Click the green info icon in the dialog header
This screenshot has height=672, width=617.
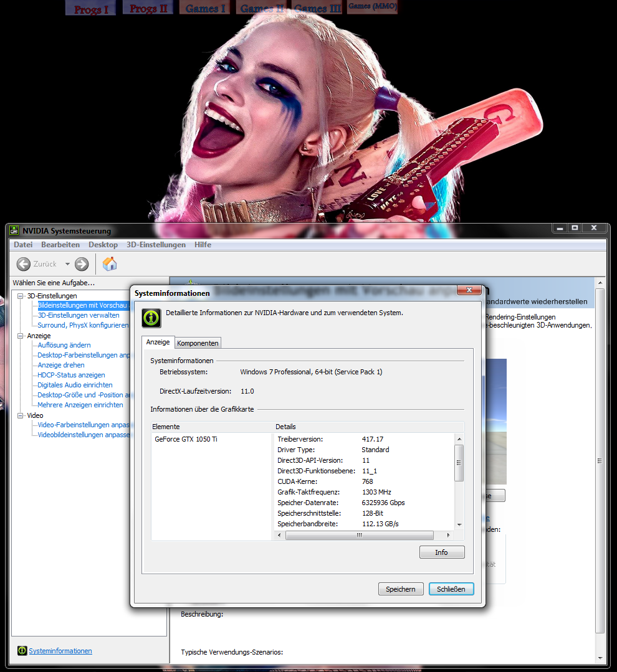(x=151, y=318)
